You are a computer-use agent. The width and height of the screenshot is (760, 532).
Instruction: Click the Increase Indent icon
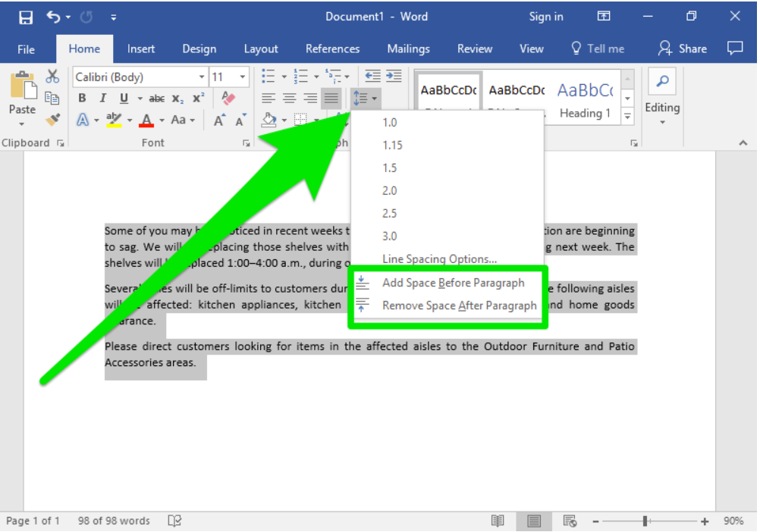(x=393, y=76)
